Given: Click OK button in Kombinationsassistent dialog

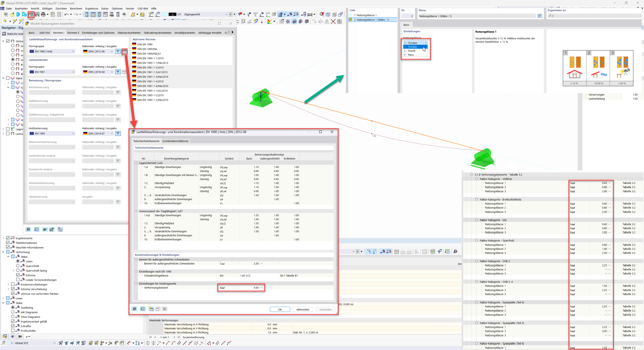Looking at the screenshot, I should (x=280, y=310).
